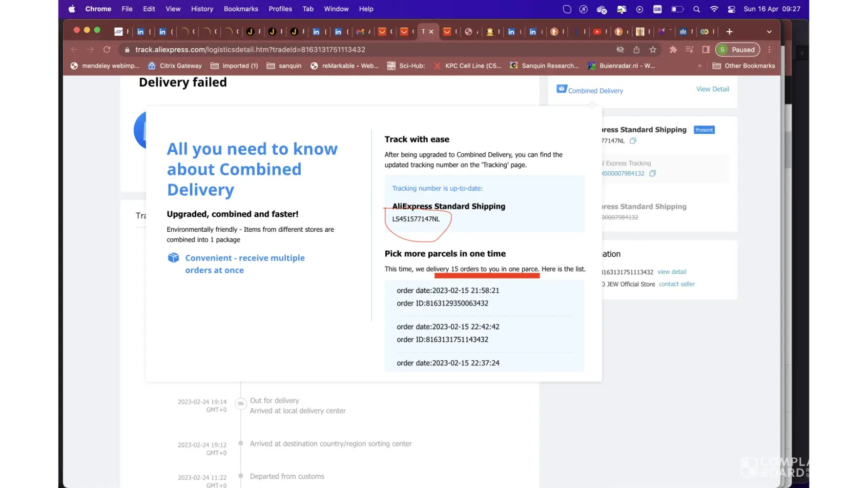The height and width of the screenshot is (488, 868).
Task: Open the View menu
Action: (x=173, y=9)
